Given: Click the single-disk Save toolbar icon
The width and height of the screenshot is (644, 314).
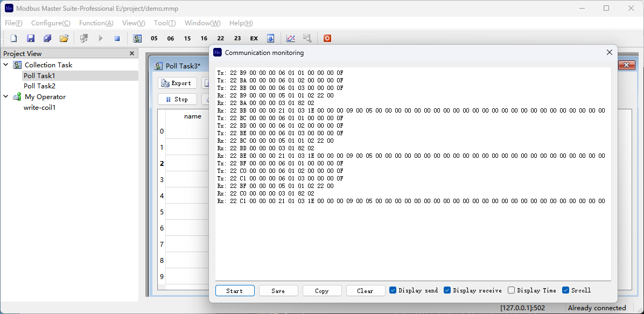Looking at the screenshot, I should (30, 38).
